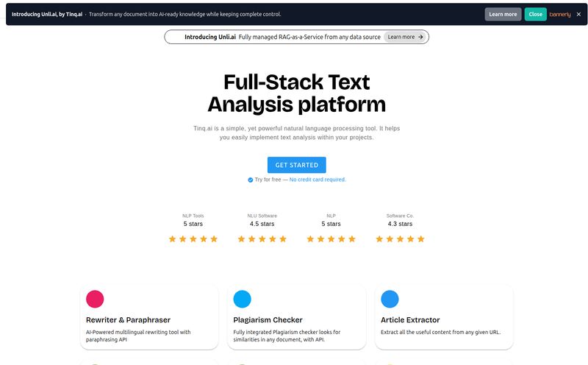
Task: Click Learn more pill with arrow
Action: tap(405, 37)
